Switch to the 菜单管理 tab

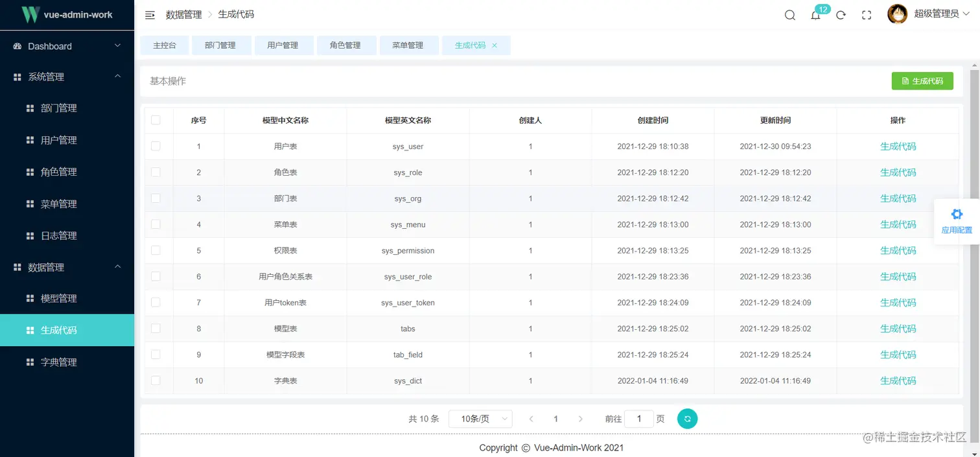point(408,45)
